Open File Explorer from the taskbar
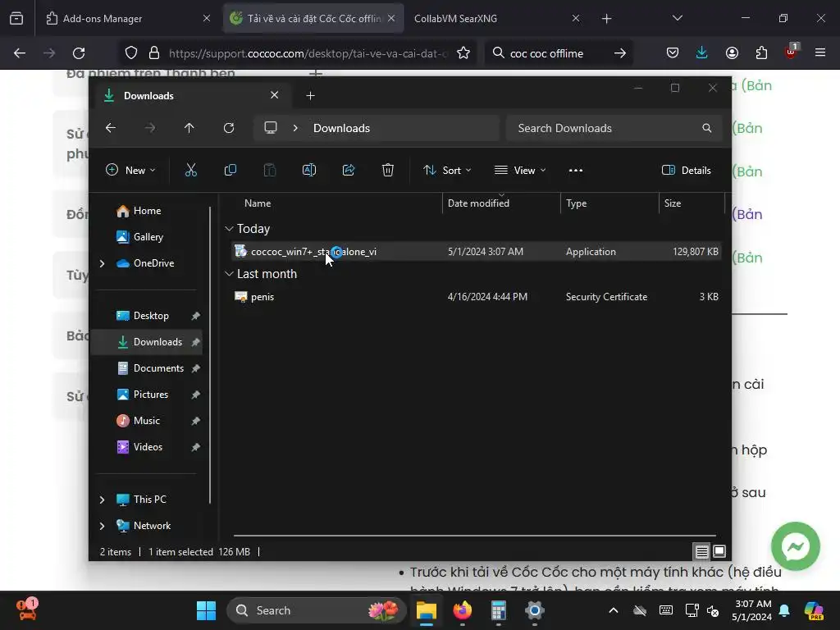This screenshot has width=840, height=630. coord(427,610)
